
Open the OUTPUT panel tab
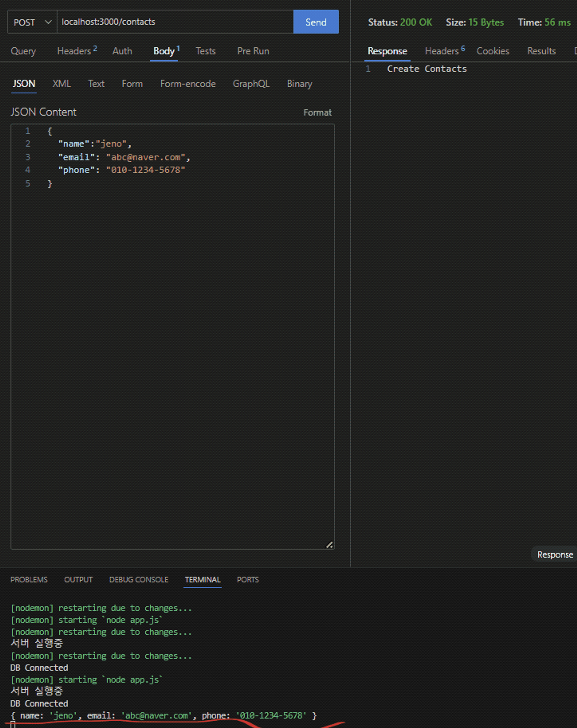pos(78,580)
